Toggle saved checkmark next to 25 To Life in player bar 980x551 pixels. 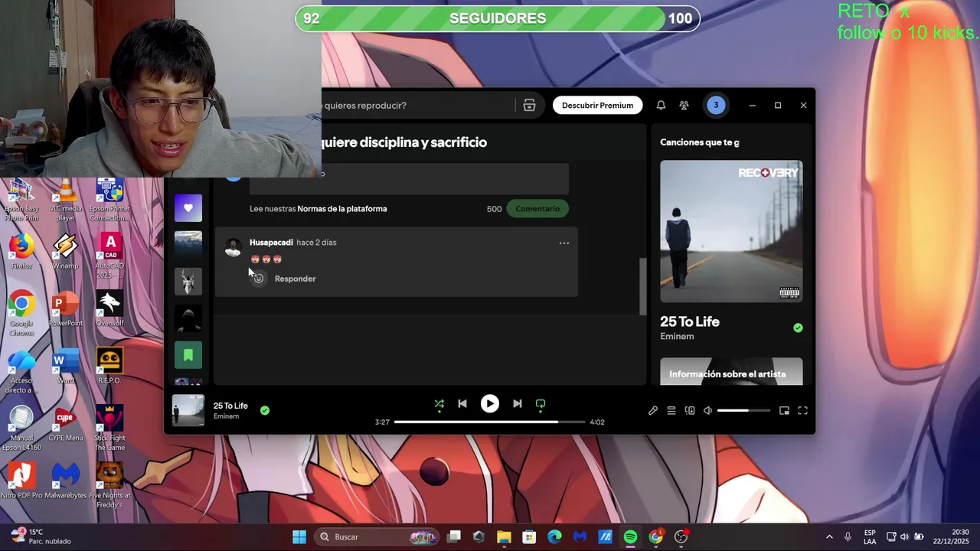click(265, 410)
